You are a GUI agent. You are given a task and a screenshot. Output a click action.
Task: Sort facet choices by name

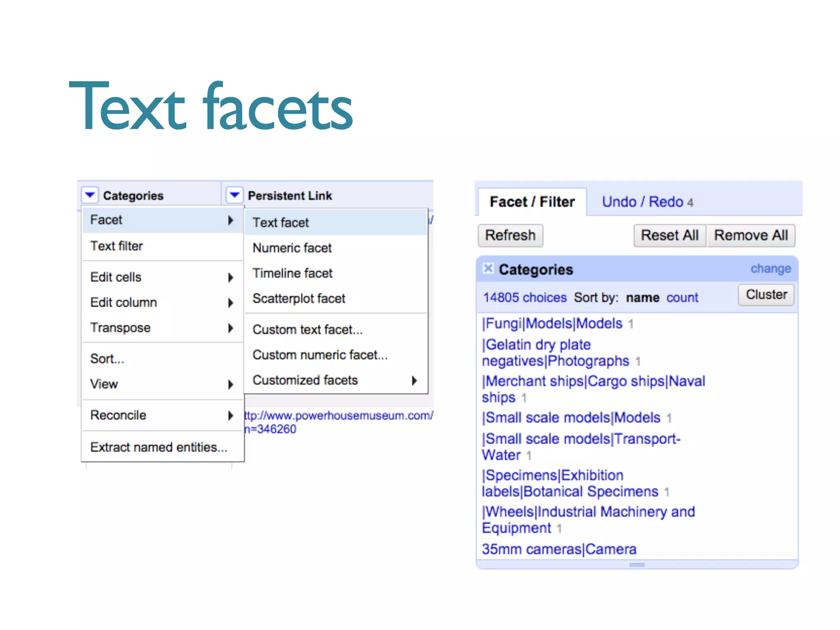pos(642,297)
